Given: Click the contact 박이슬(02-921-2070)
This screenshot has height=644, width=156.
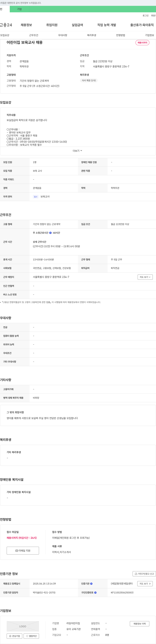Looking at the screenshot, I should click(x=44, y=593).
